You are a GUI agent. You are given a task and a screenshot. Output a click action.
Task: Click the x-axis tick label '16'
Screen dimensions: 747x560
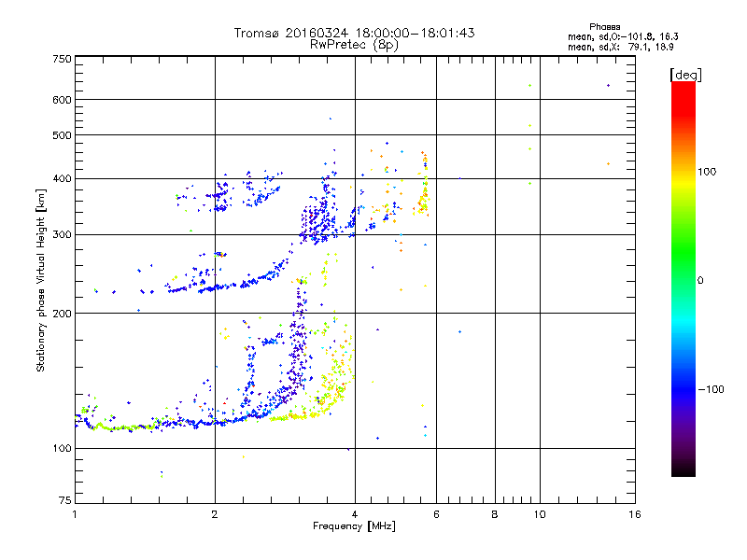[x=635, y=514]
